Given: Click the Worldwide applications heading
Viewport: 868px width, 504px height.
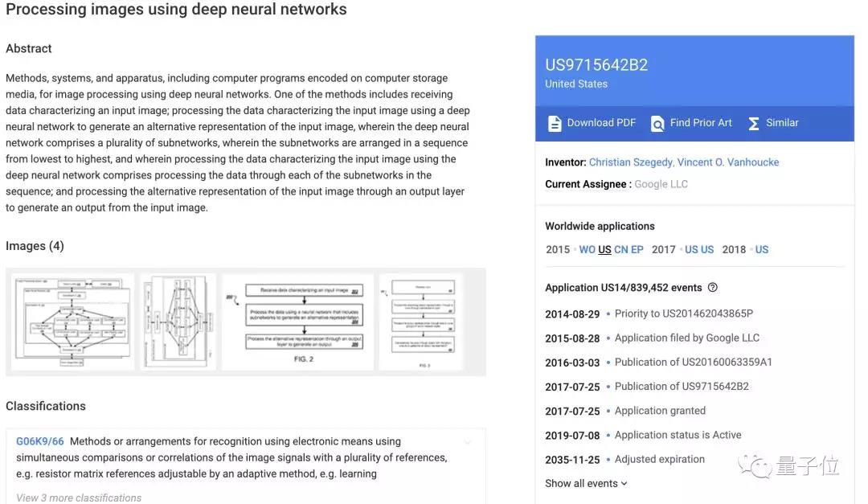Looking at the screenshot, I should [600, 226].
